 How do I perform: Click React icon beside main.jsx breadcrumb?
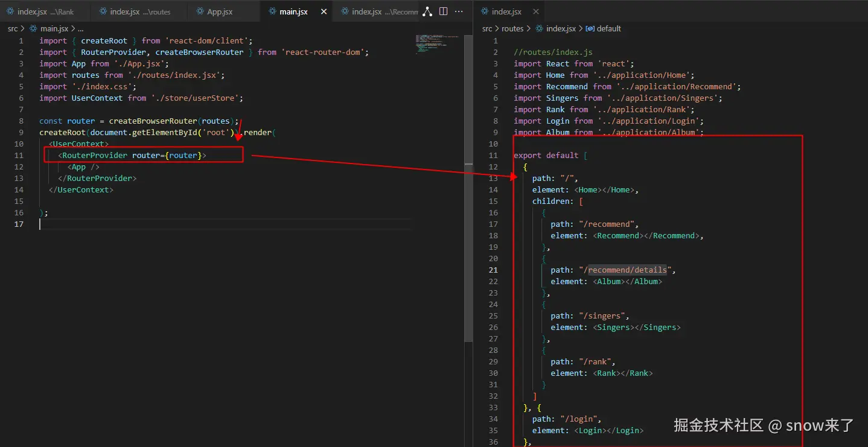tap(34, 28)
